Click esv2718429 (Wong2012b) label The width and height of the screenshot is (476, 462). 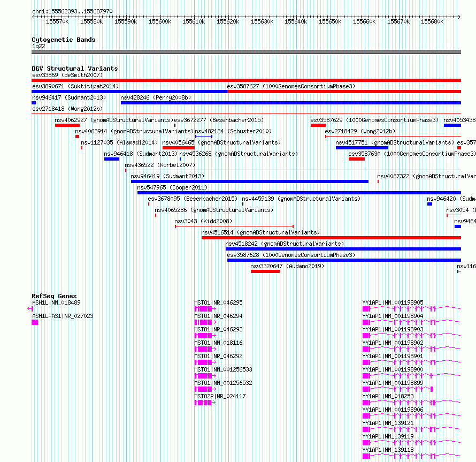coord(360,131)
